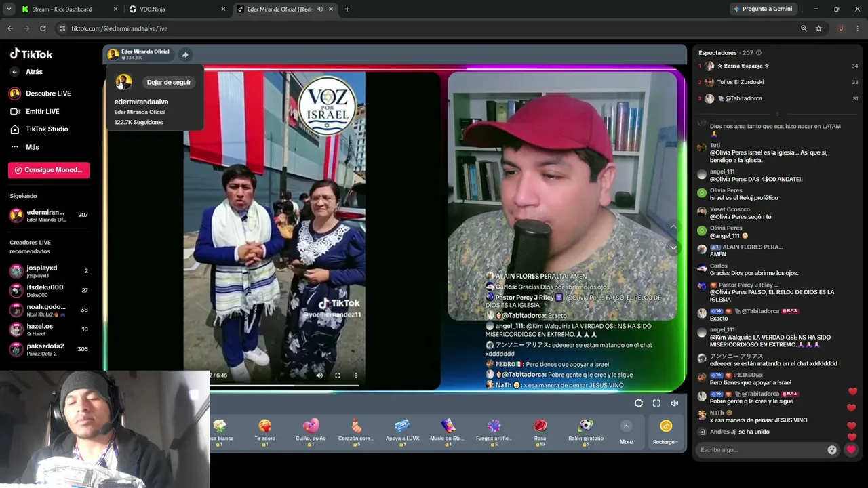Image resolution: width=868 pixels, height=488 pixels.
Task: Send the Rosa gift
Action: (540, 432)
